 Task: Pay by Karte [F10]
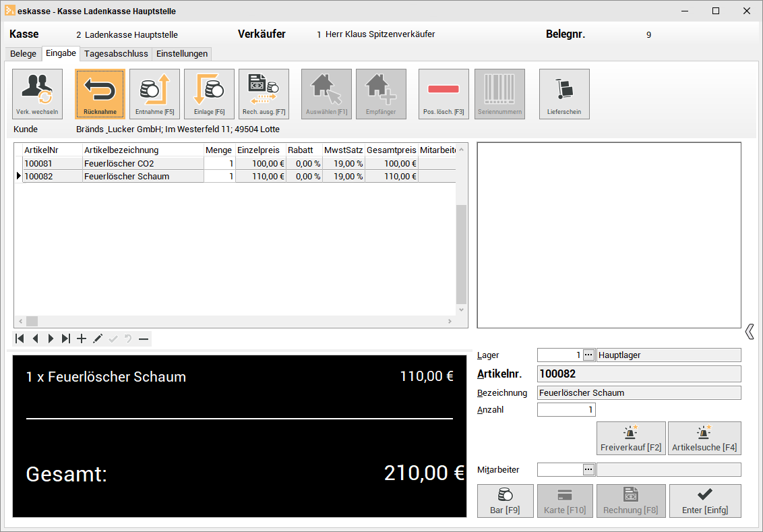(x=565, y=501)
